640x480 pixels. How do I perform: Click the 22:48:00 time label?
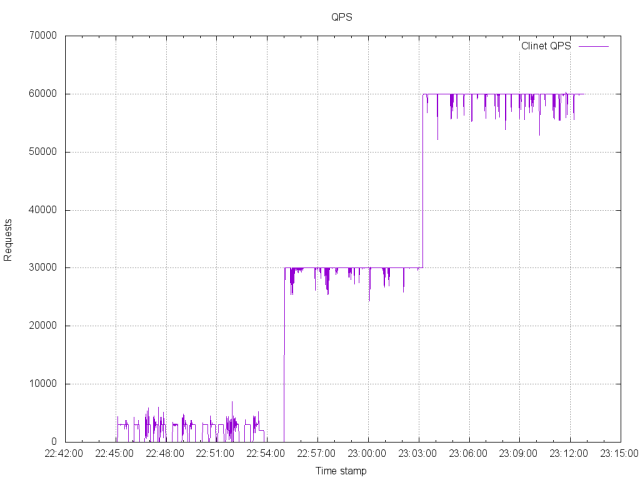pos(165,453)
